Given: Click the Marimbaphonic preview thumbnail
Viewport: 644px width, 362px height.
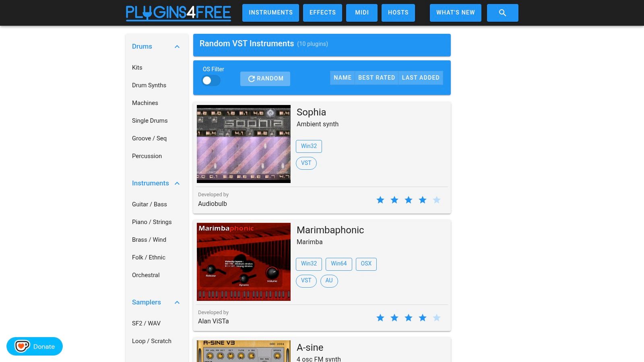Looking at the screenshot, I should pos(244,261).
